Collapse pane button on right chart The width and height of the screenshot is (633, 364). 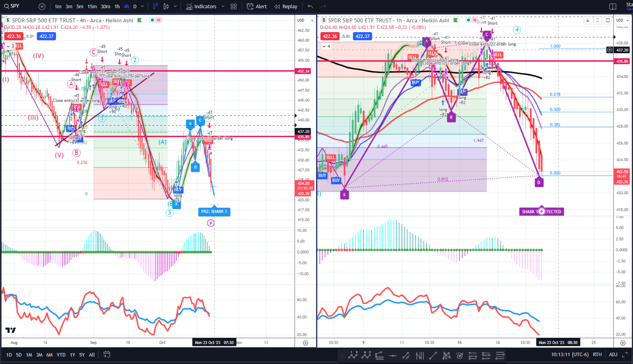coord(598,20)
